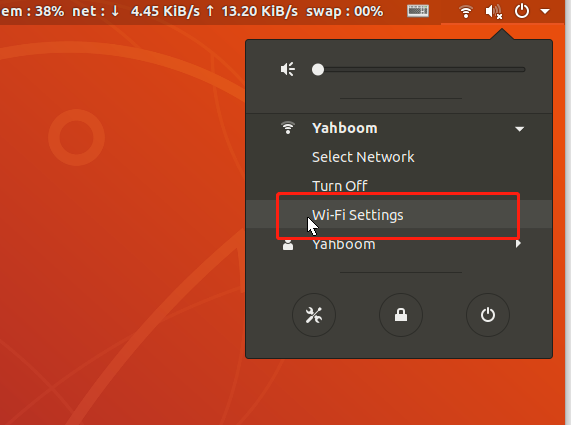
Task: Click the keyboard indicator in top bar
Action: pos(418,11)
